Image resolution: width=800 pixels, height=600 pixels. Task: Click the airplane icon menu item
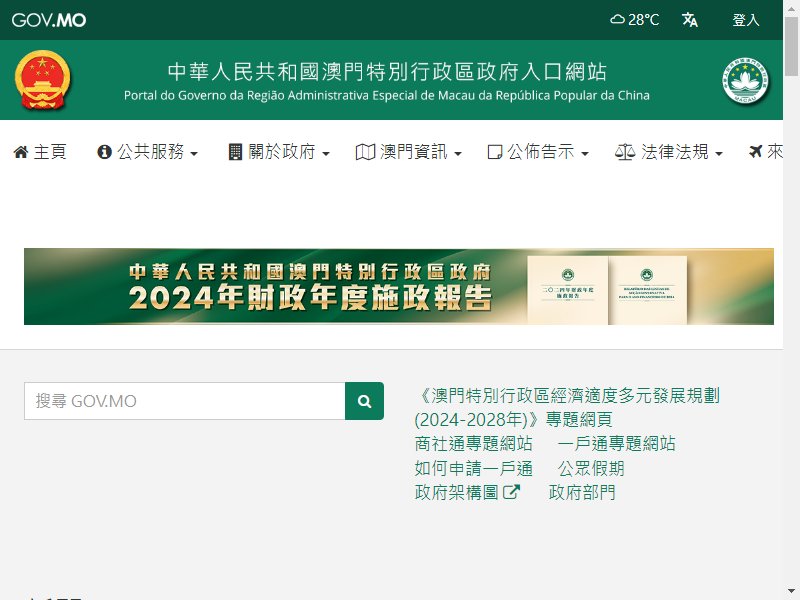click(765, 152)
